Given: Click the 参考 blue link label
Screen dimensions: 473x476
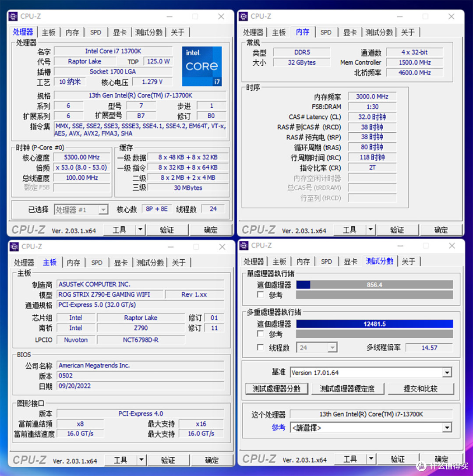Looking at the screenshot, I should (279, 427).
